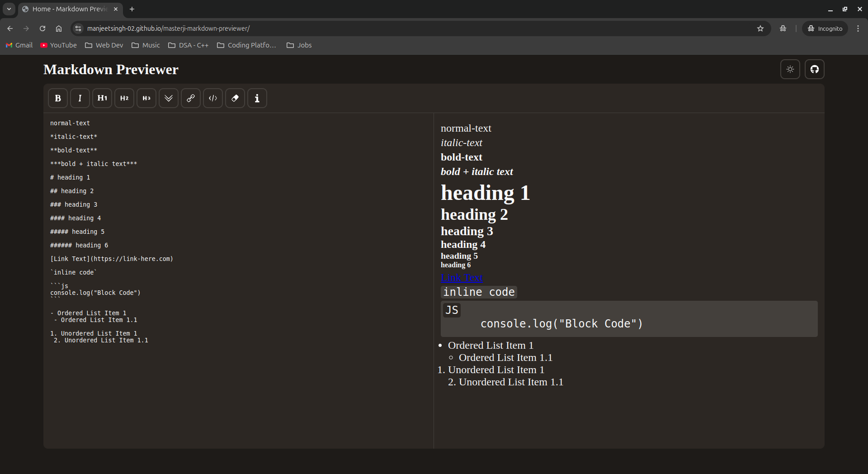868x474 pixels.
Task: Click 'italic-text' in the preview pane
Action: pos(461,143)
